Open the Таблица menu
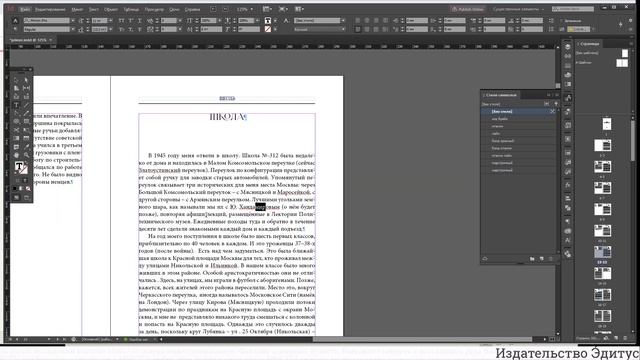The width and height of the screenshot is (640, 360). [131, 9]
